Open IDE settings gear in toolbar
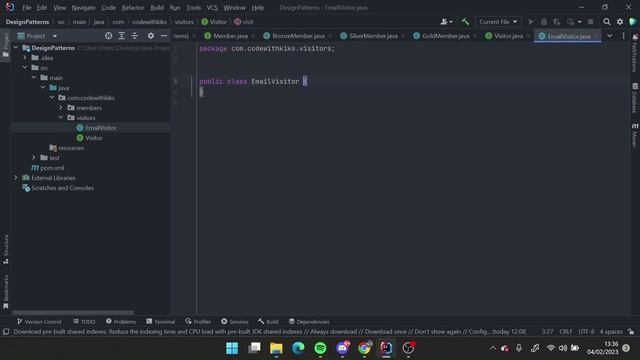The image size is (640, 360). pos(620,22)
